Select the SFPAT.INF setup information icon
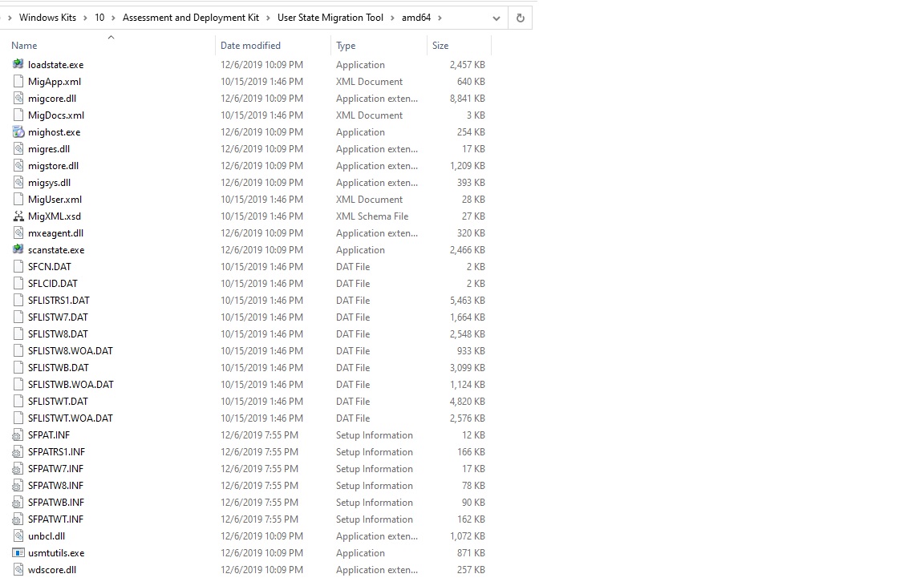The image size is (924, 586). [18, 434]
